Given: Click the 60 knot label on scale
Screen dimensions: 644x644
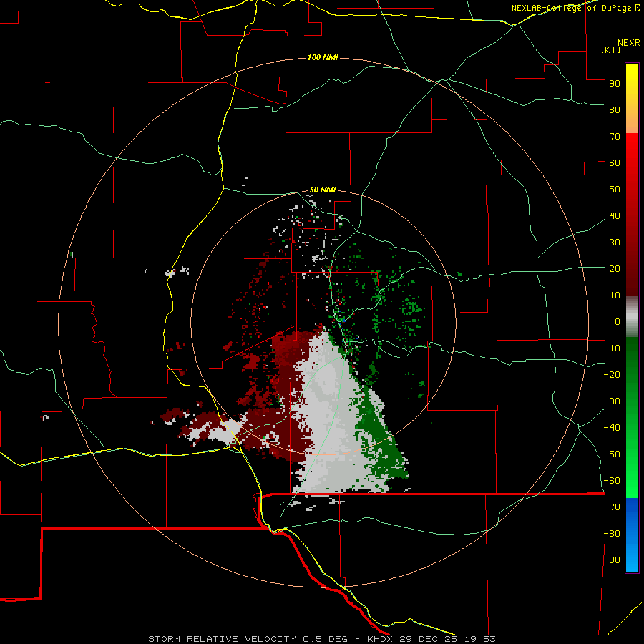Looking at the screenshot, I should [615, 162].
